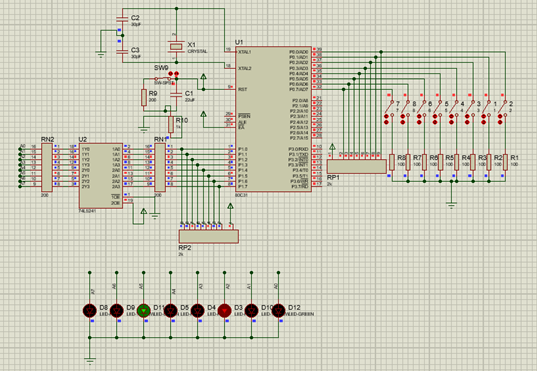Viewport: 537px width, 371px height.
Task: Click the R9 resistor
Action: 144,98
